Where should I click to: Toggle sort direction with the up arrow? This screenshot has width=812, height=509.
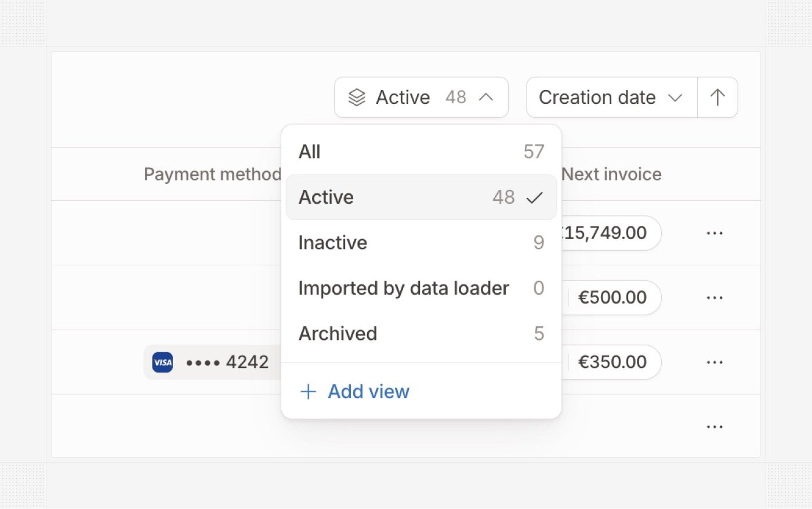[717, 98]
